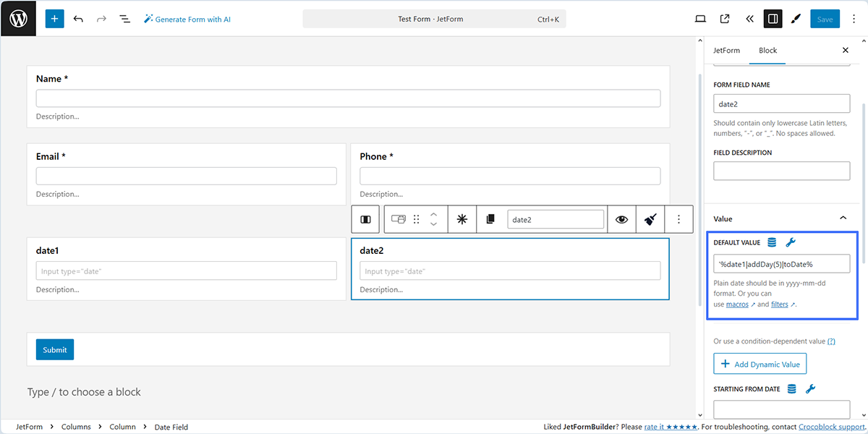Toggle field visibility eye icon
Image resolution: width=868 pixels, height=434 pixels.
pyautogui.click(x=621, y=219)
